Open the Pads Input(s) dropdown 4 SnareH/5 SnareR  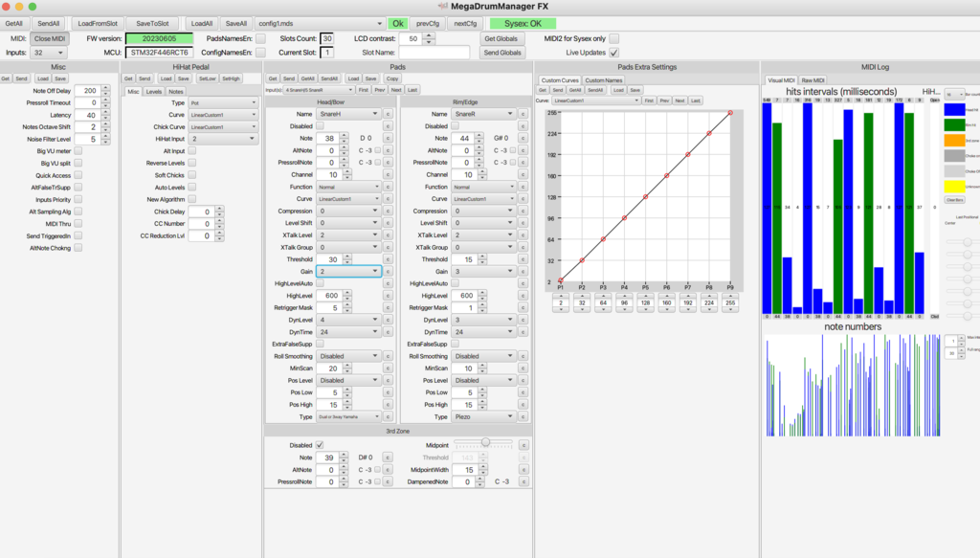click(x=319, y=90)
